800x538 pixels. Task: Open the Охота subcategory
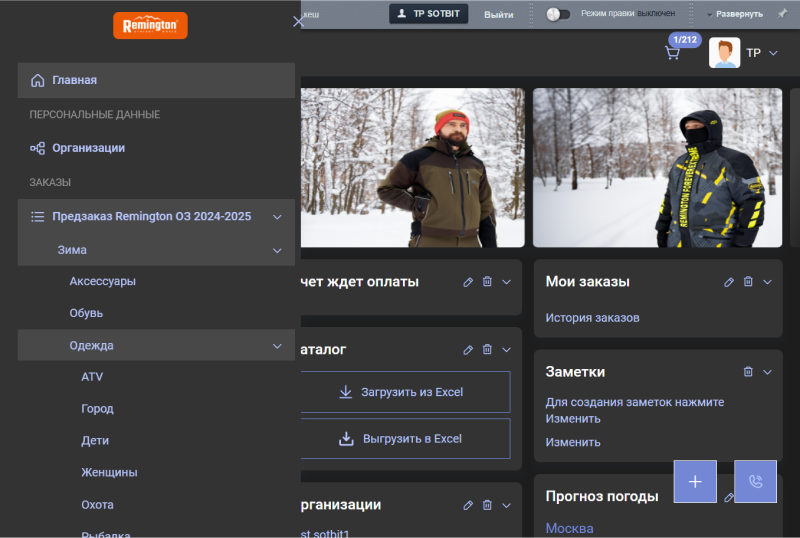tap(97, 505)
